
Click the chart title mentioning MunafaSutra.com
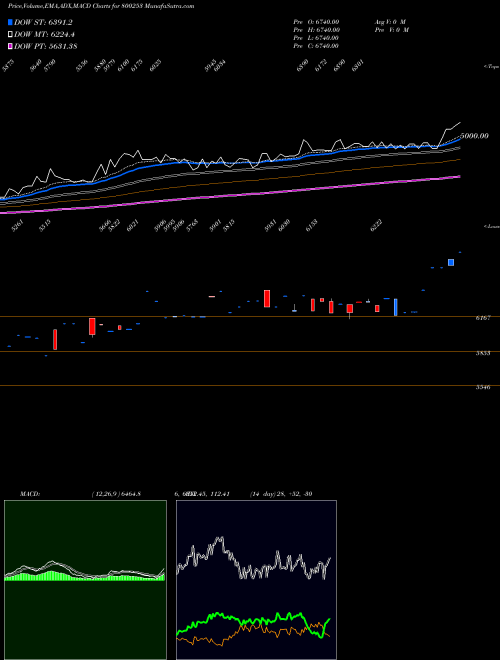click(x=101, y=6)
